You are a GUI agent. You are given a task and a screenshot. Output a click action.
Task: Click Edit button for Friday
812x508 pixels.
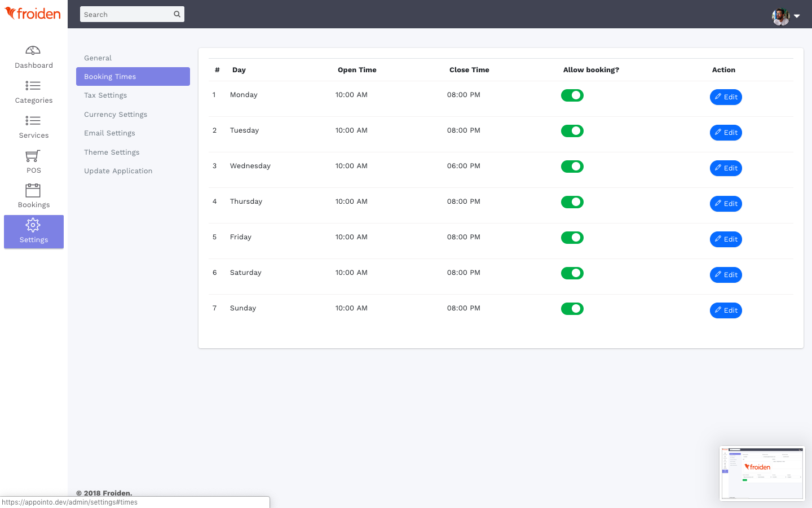pyautogui.click(x=726, y=239)
